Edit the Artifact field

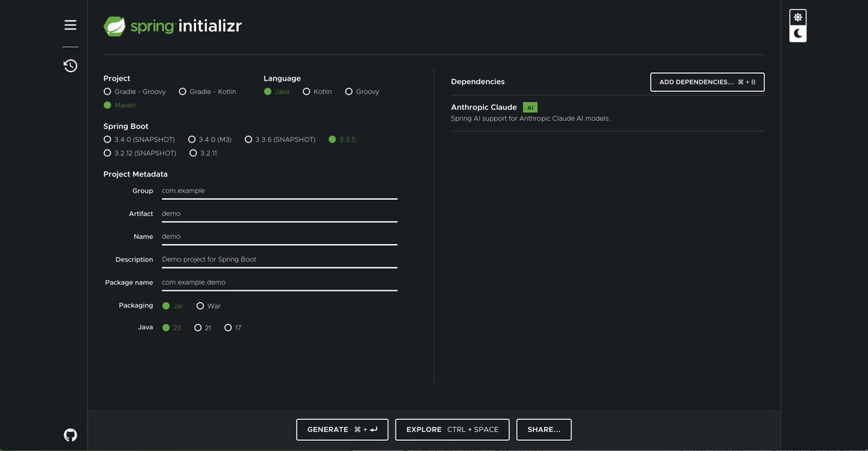coord(279,214)
